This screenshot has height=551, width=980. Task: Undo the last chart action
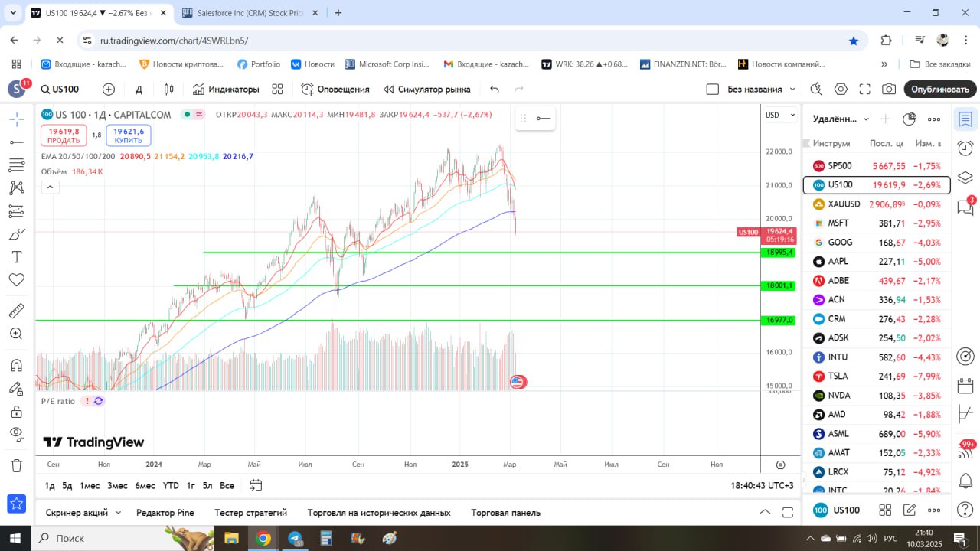(x=495, y=90)
